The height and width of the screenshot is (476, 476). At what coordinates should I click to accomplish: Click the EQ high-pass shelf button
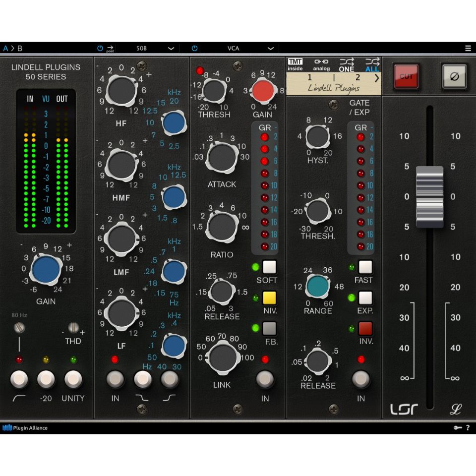pyautogui.click(x=170, y=379)
